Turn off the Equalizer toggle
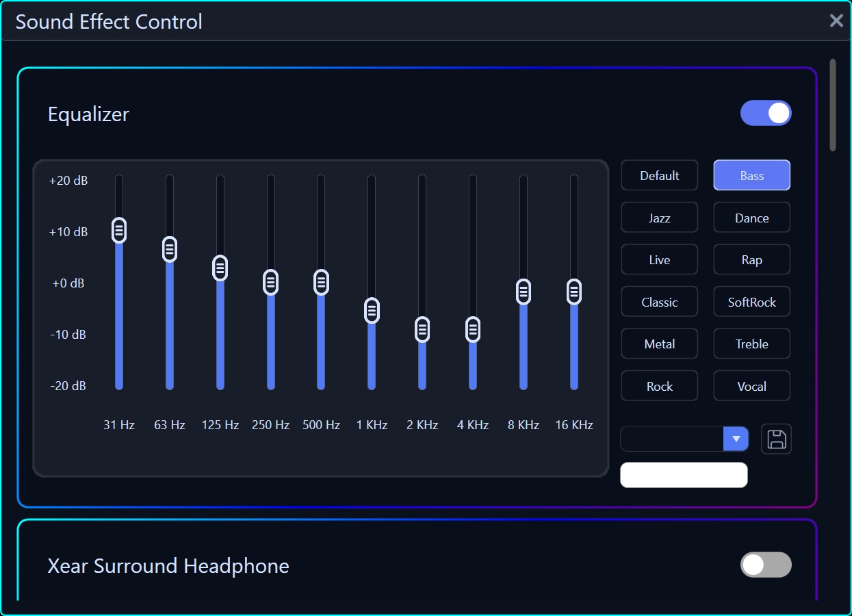This screenshot has height=616, width=852. pyautogui.click(x=766, y=113)
